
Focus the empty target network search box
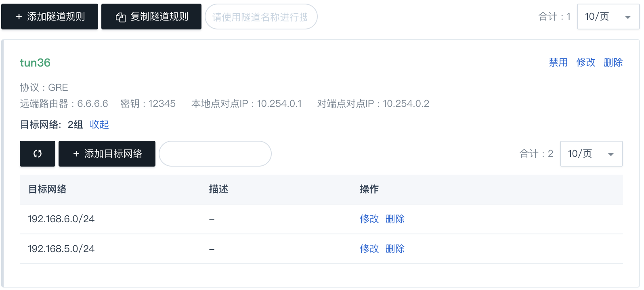[215, 154]
